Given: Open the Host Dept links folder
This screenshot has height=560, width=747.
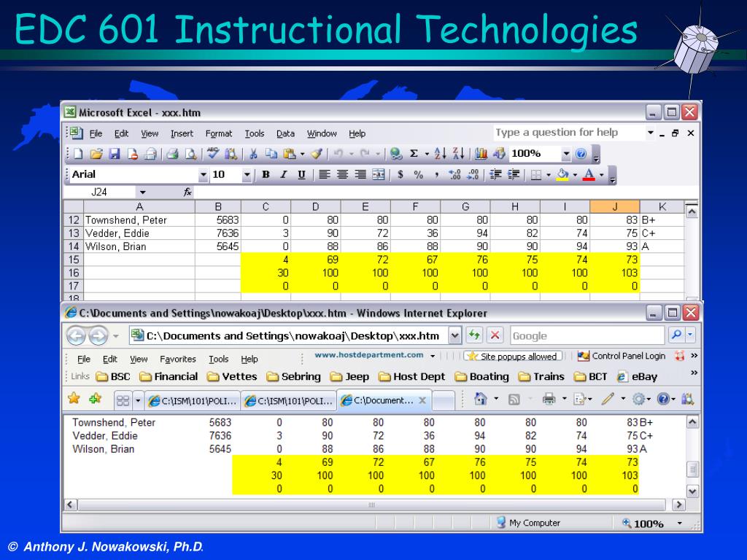Looking at the screenshot, I should (413, 377).
